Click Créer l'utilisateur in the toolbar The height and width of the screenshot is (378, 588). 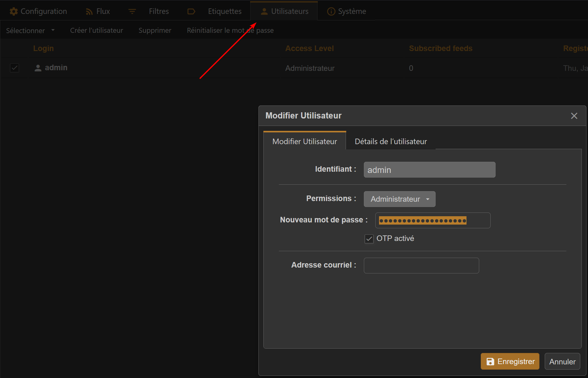coord(96,30)
